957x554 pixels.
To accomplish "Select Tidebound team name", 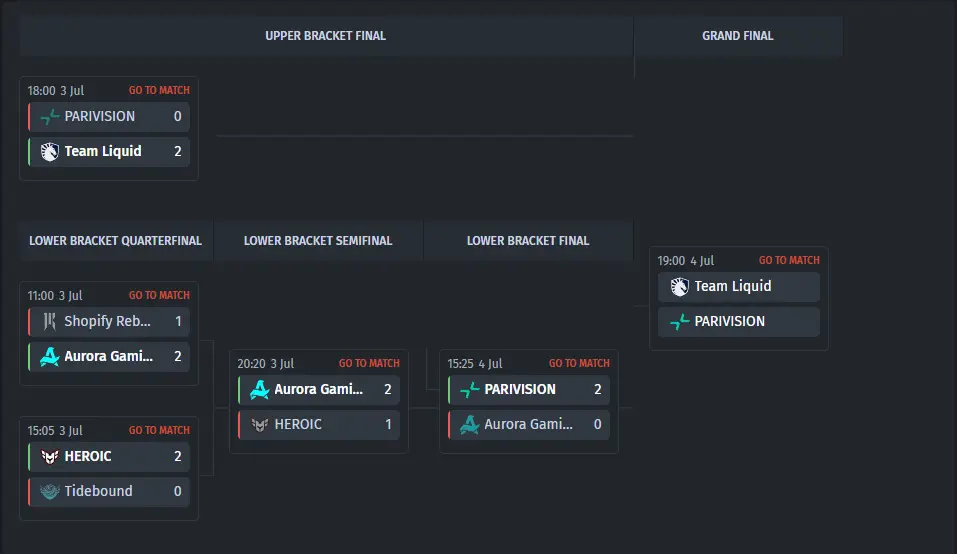I will point(98,491).
